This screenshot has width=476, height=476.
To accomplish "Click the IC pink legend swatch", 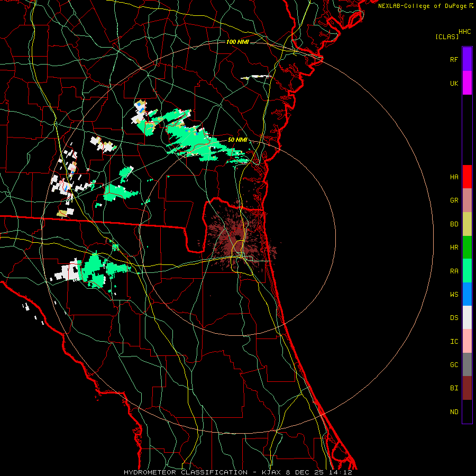I will [x=467, y=341].
